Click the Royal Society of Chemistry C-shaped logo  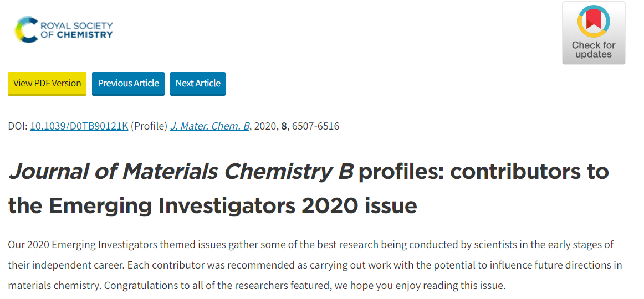click(x=26, y=29)
